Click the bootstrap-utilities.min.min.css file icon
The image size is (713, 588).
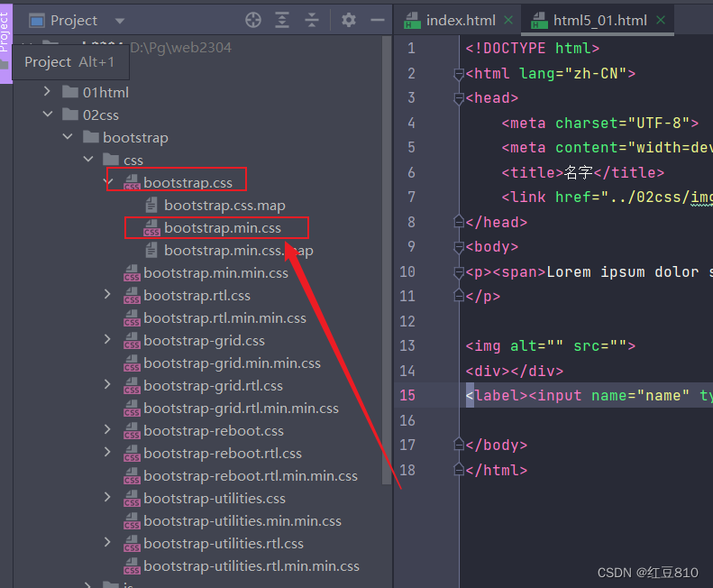[132, 521]
